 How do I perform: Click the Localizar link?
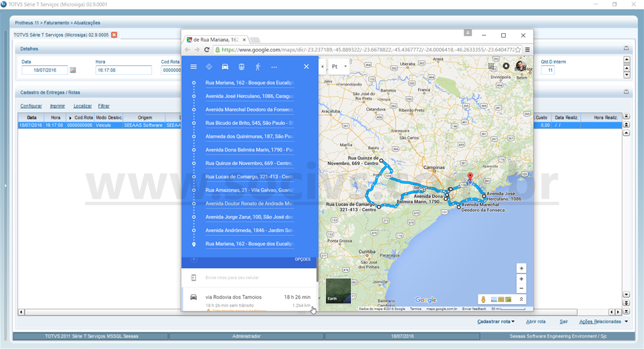[x=83, y=106]
